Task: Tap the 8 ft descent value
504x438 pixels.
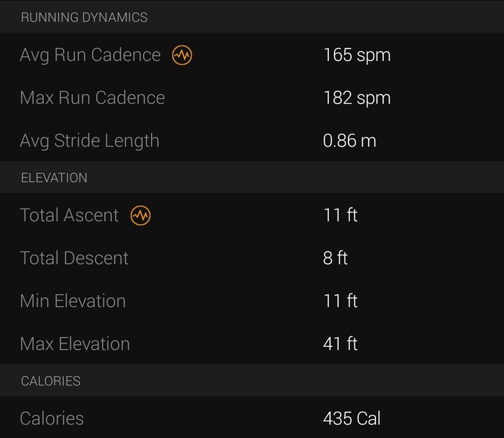Action: coord(335,258)
